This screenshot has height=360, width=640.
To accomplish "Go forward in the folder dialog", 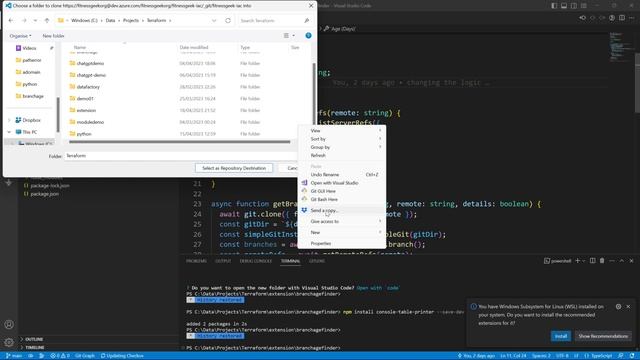I will coord(24,20).
